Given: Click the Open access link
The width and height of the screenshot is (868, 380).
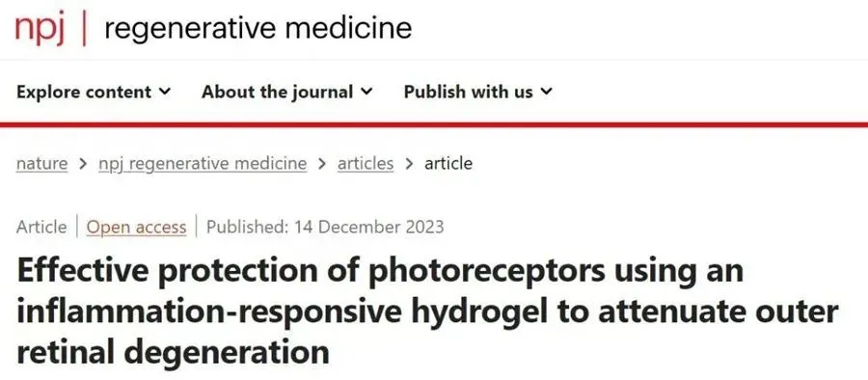Looking at the screenshot, I should click(x=136, y=227).
